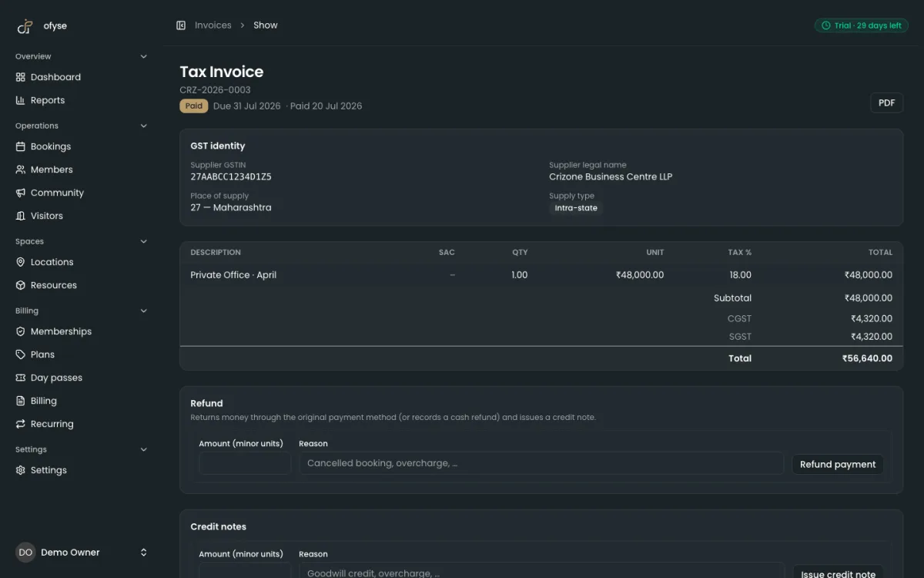Click the ₹56,640.00 total amount
Image resolution: width=924 pixels, height=578 pixels.
pyautogui.click(x=867, y=358)
